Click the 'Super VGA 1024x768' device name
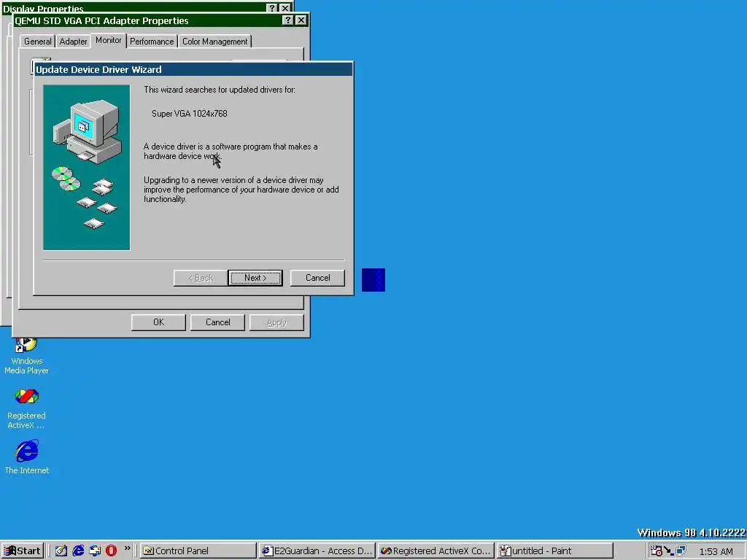747x560 pixels. [x=189, y=113]
